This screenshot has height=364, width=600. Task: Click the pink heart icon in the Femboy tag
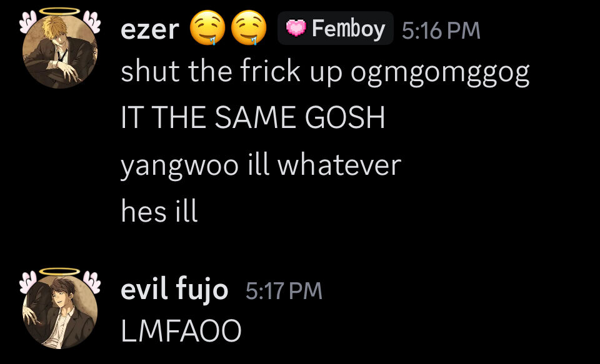tap(296, 28)
